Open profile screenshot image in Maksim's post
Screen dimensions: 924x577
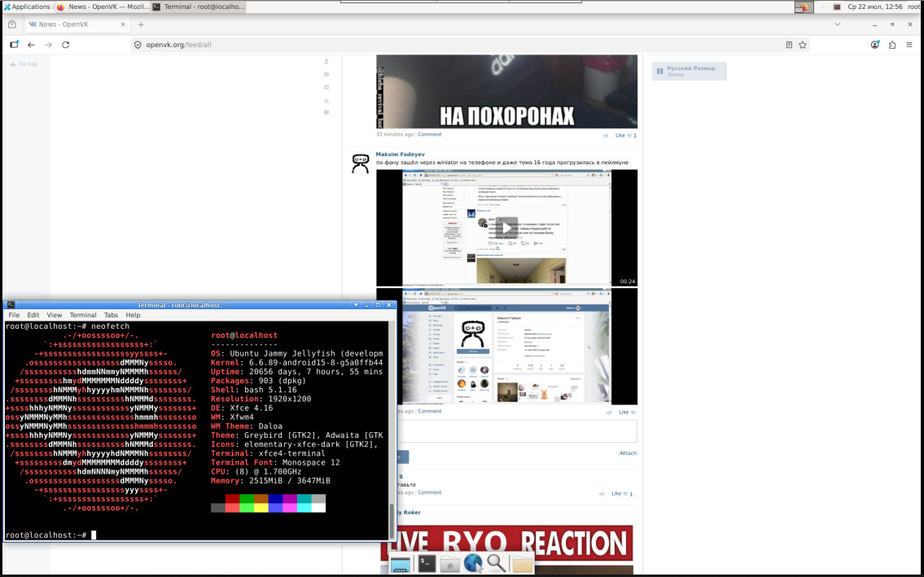coord(507,346)
